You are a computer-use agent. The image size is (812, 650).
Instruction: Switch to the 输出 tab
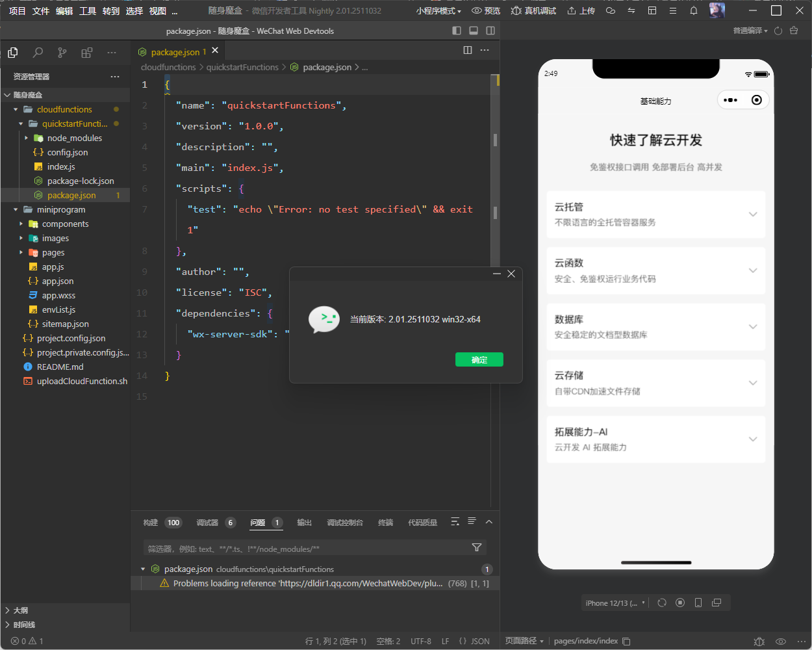pyautogui.click(x=304, y=523)
